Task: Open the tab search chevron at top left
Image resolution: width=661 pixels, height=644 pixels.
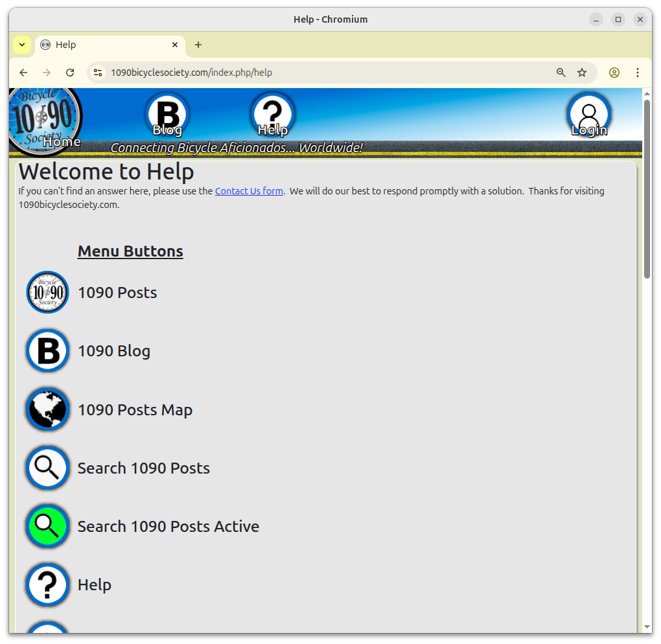Action: (21, 44)
